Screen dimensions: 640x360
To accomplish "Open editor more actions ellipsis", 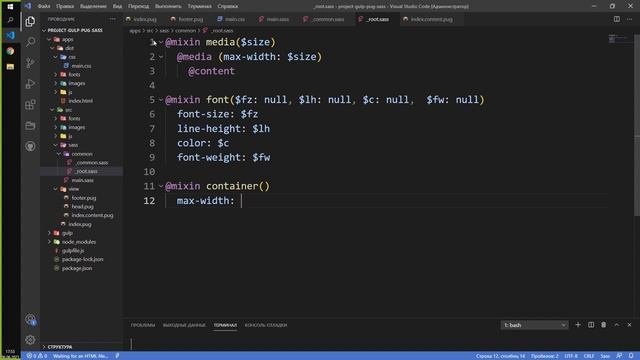I will 629,19.
